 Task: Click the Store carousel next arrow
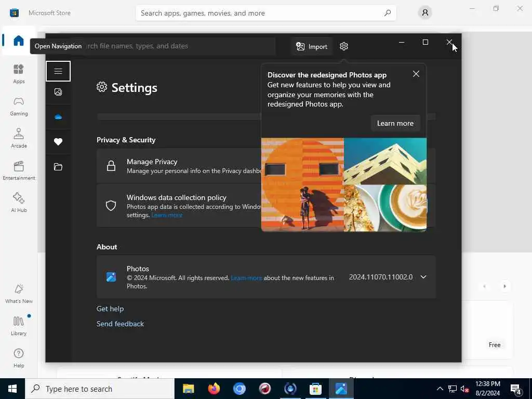504,286
